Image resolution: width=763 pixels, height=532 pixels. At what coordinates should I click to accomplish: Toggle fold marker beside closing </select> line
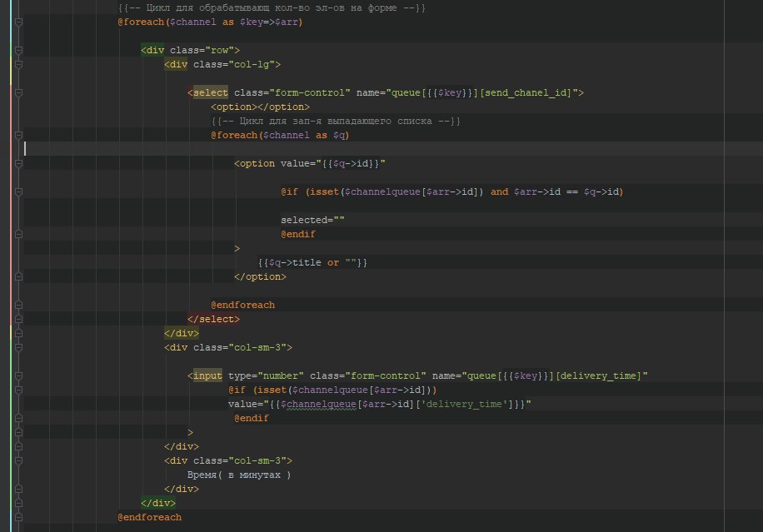click(18, 319)
